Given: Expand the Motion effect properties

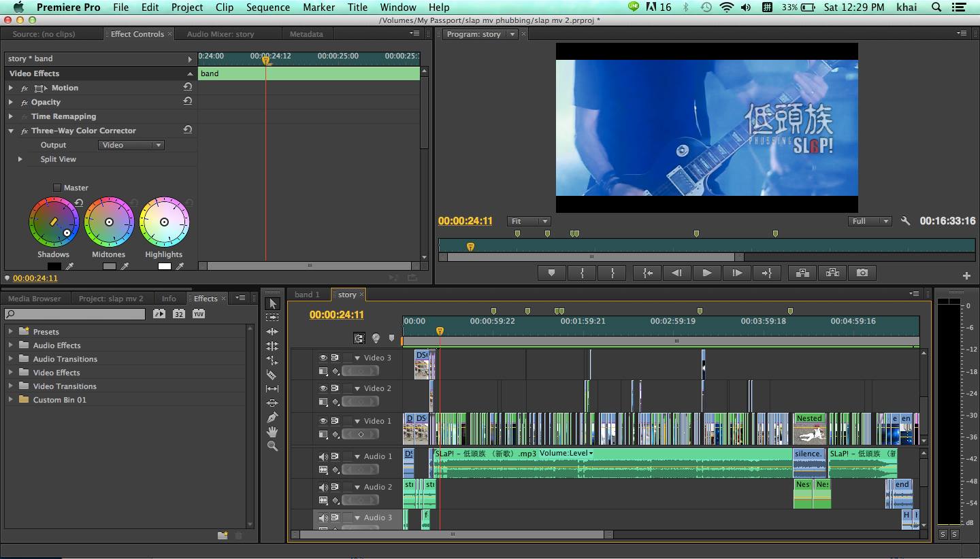Looking at the screenshot, I should [11, 88].
